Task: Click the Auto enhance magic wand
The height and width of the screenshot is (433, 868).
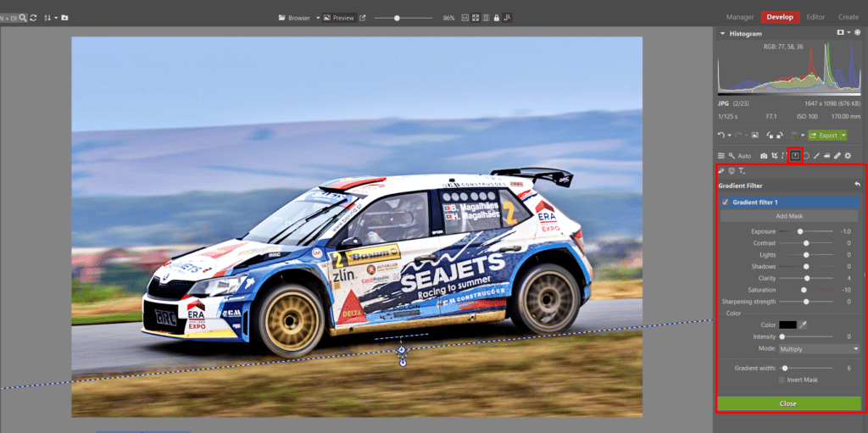Action: coord(732,156)
